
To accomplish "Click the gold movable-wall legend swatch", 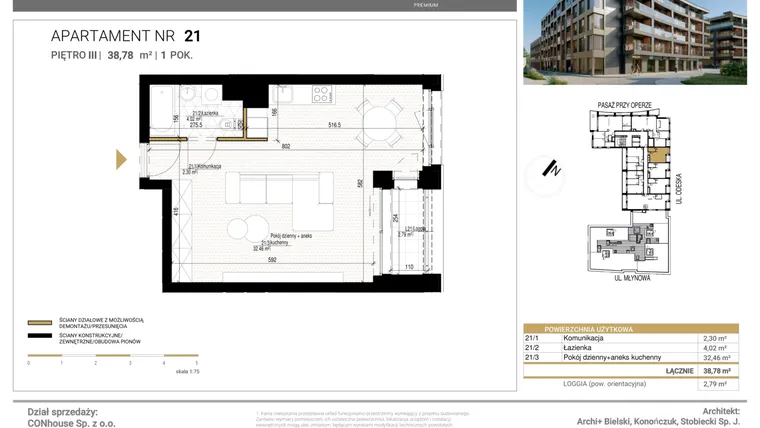I will [40, 323].
